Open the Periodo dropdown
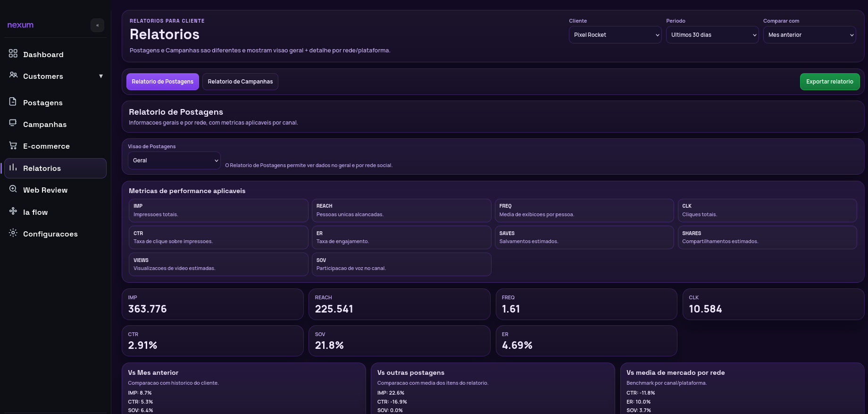 pos(712,35)
